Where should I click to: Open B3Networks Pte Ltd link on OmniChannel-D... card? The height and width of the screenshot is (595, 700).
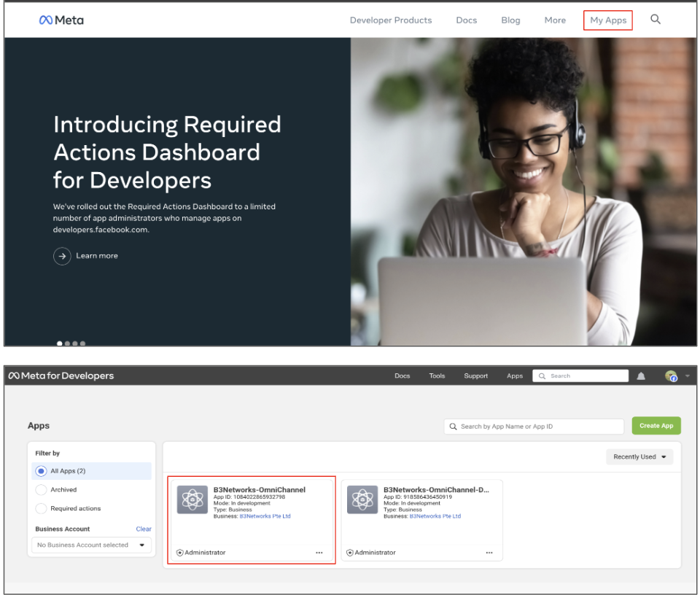435,516
